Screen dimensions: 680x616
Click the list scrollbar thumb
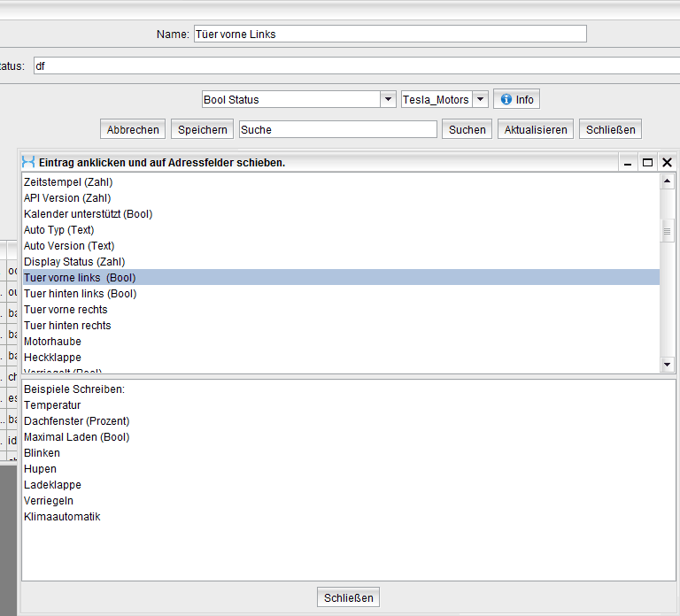pos(667,231)
